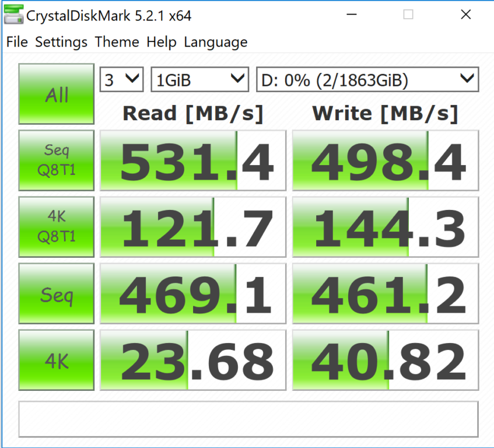This screenshot has height=448, width=494.
Task: Open the Help menu
Action: (162, 42)
